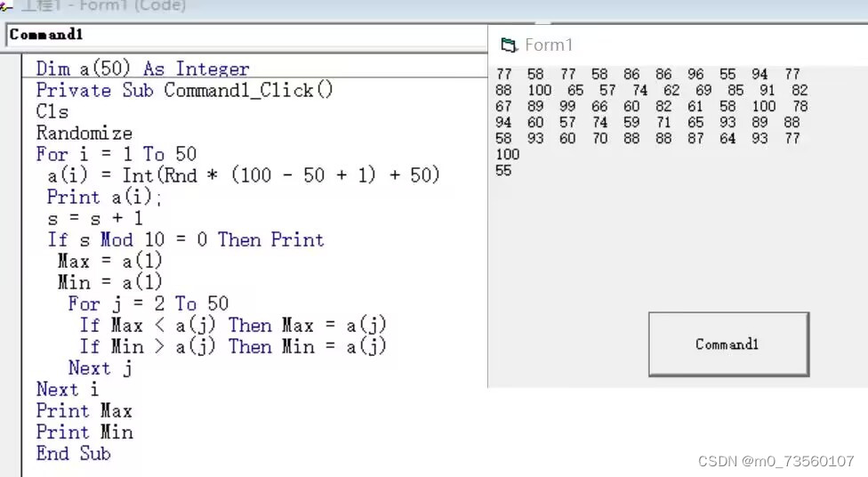Click the line 'For i = 1 To 50'
The image size is (868, 477).
(117, 154)
